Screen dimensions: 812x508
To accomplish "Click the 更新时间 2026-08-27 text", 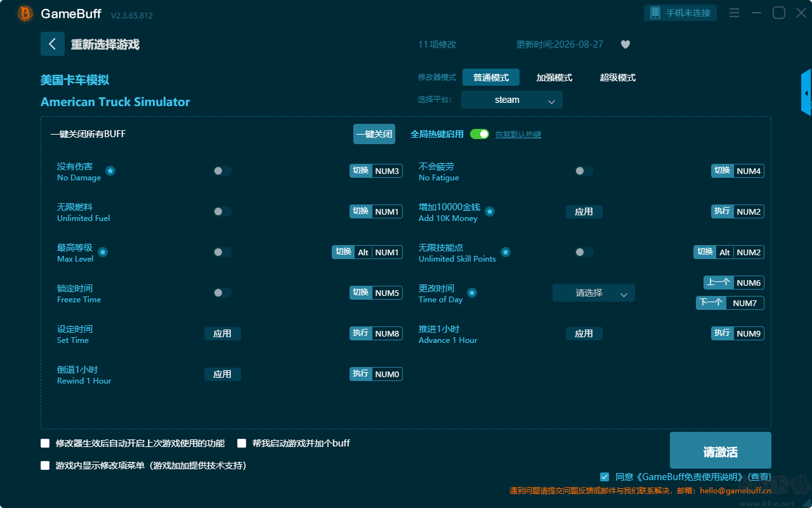I will click(560, 44).
